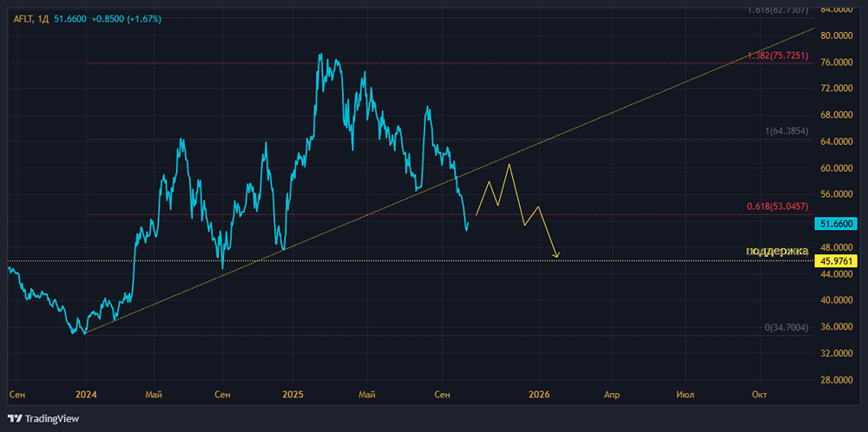Click the 36.0000 price axis label
The image size is (868, 432).
coord(838,326)
